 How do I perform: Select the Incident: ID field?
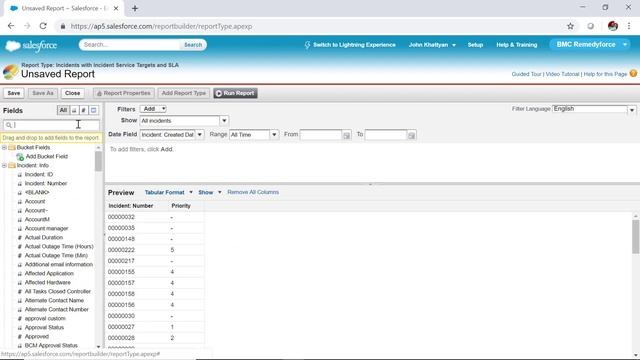click(x=39, y=175)
